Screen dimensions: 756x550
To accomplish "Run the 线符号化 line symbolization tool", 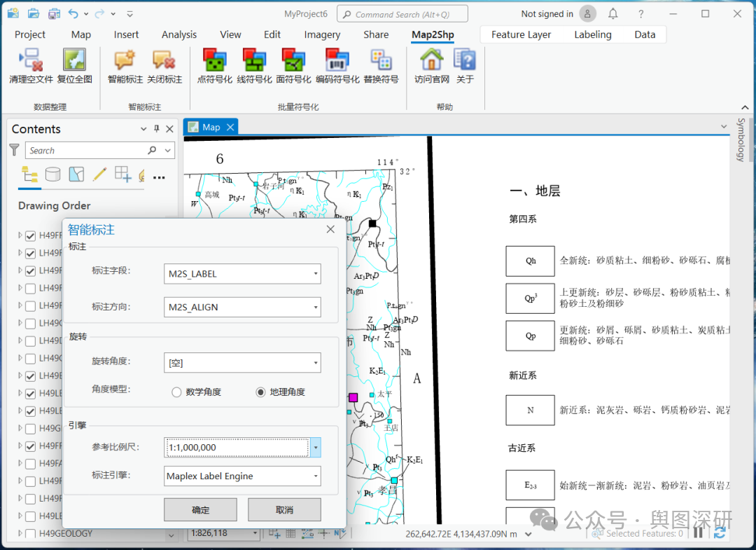I will [x=254, y=60].
